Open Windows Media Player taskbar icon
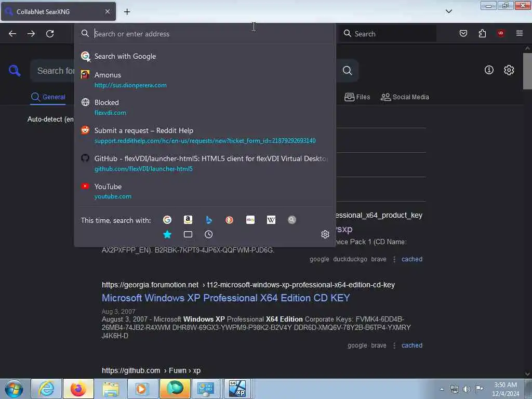This screenshot has width=532, height=399. (142, 389)
